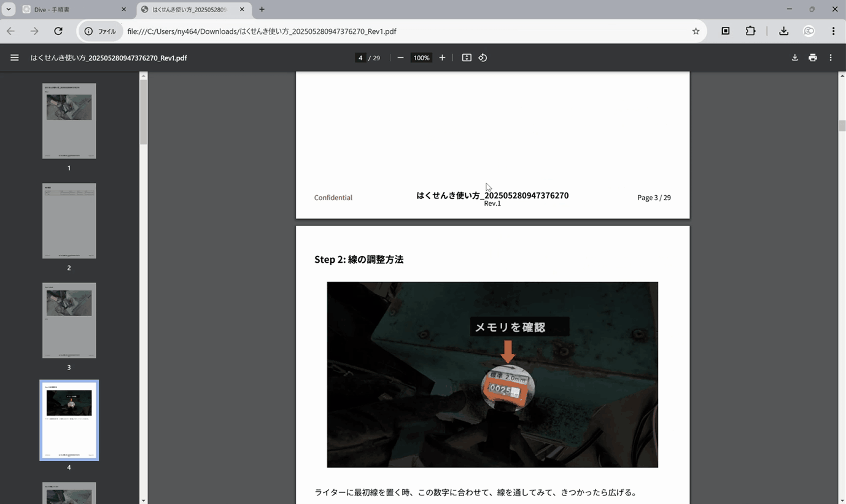Screen dimensions: 846x504
Task: Open the Chrome extensions puzzle icon
Action: coord(750,31)
